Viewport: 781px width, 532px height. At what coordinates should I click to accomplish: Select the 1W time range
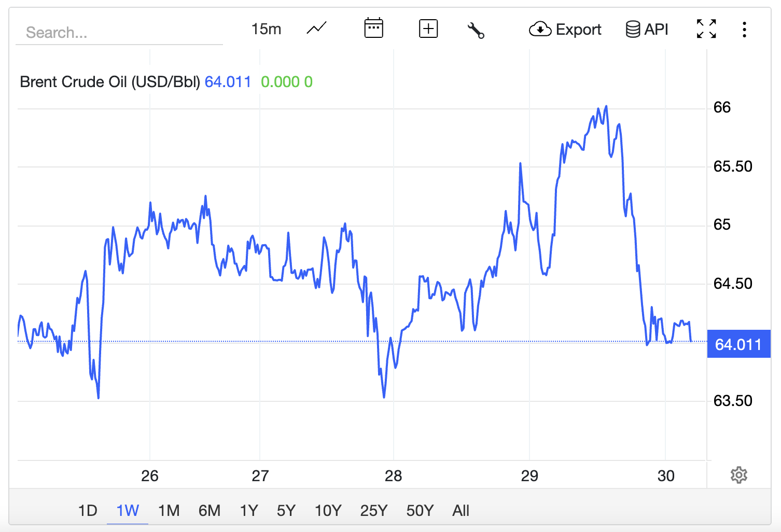pyautogui.click(x=128, y=511)
